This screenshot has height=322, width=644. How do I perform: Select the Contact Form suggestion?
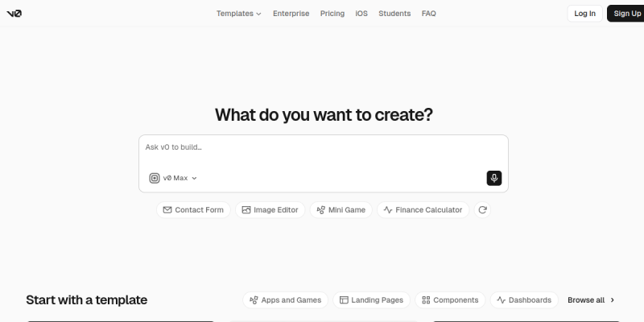(193, 210)
